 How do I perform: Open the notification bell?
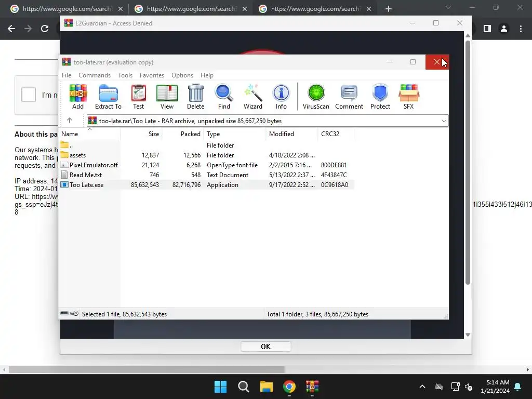click(518, 387)
